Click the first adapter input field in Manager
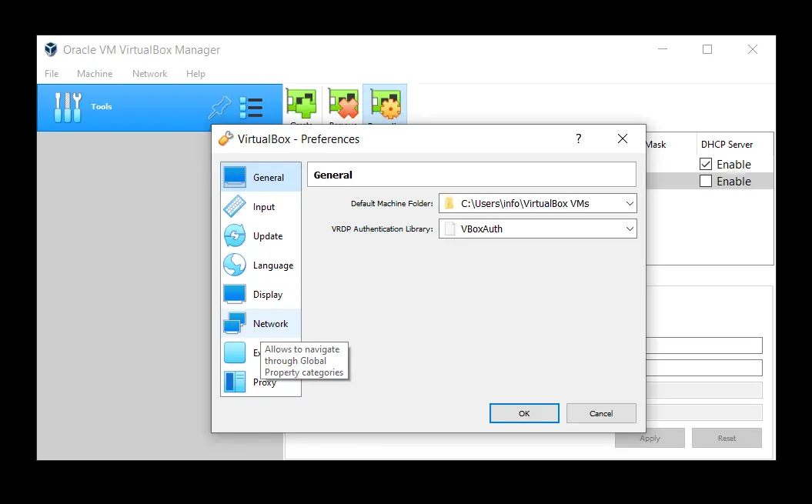The height and width of the screenshot is (504, 812). point(704,345)
